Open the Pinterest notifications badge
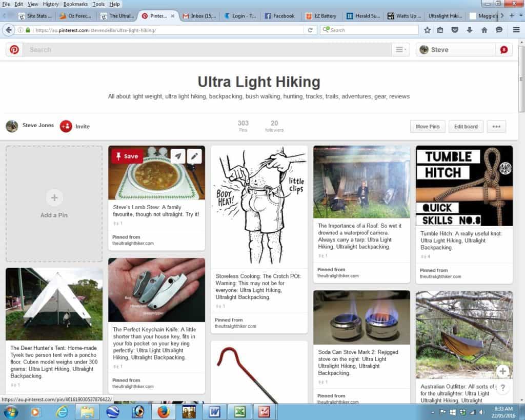The width and height of the screenshot is (525, 420). click(503, 50)
